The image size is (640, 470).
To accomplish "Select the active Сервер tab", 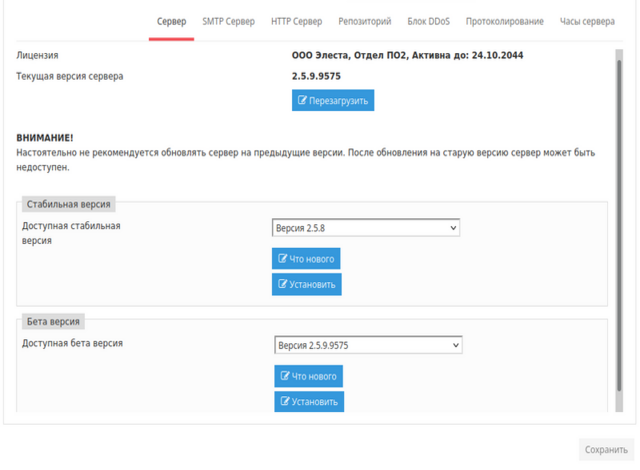I will [x=171, y=21].
